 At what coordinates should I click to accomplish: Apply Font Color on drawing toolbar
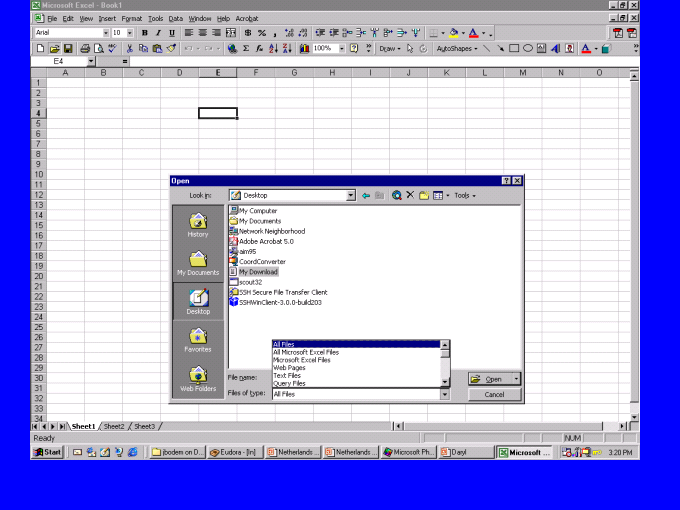coord(586,49)
